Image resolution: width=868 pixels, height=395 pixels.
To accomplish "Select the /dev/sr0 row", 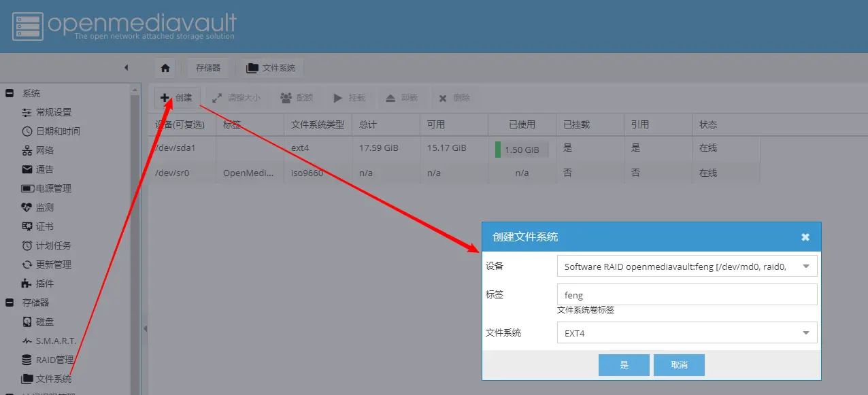I will [x=454, y=173].
